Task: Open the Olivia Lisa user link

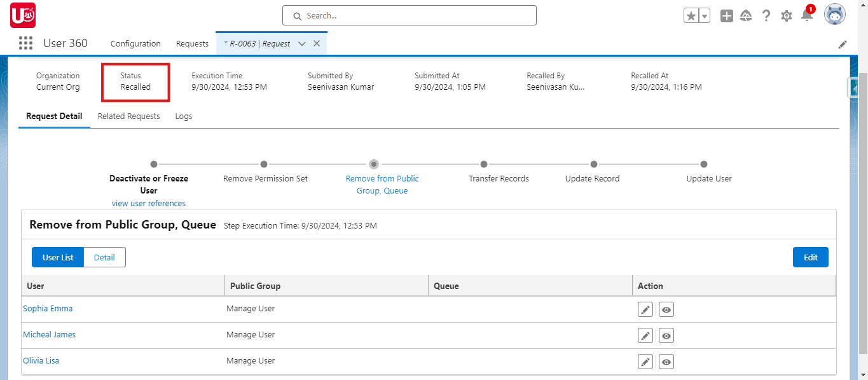Action: (x=41, y=360)
